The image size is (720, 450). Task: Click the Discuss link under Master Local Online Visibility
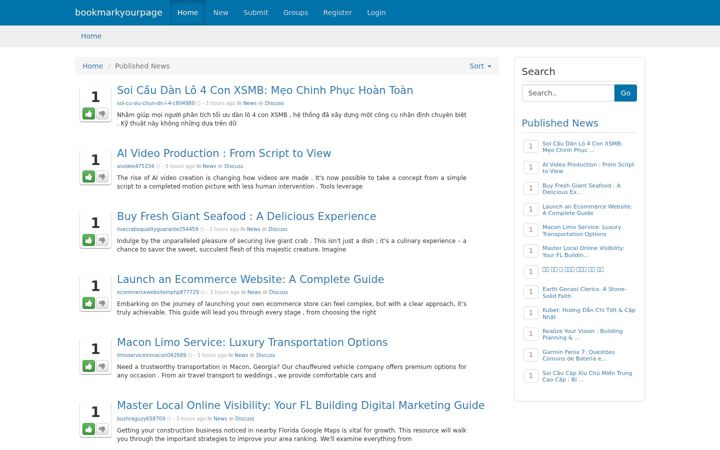244,419
